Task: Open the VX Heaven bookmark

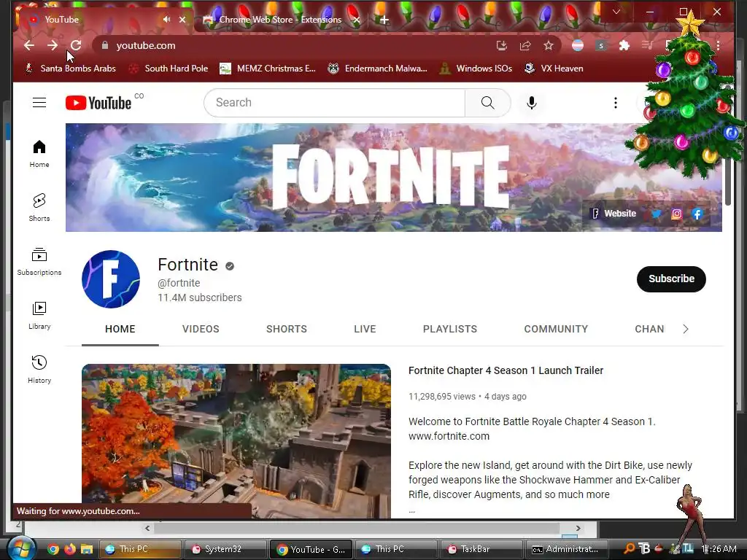Action: (x=554, y=68)
